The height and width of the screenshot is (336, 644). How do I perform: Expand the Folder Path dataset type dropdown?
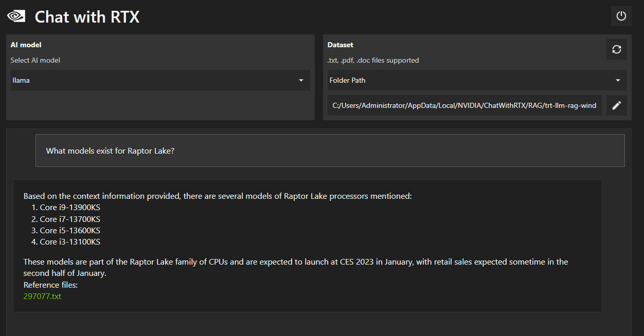coord(477,80)
